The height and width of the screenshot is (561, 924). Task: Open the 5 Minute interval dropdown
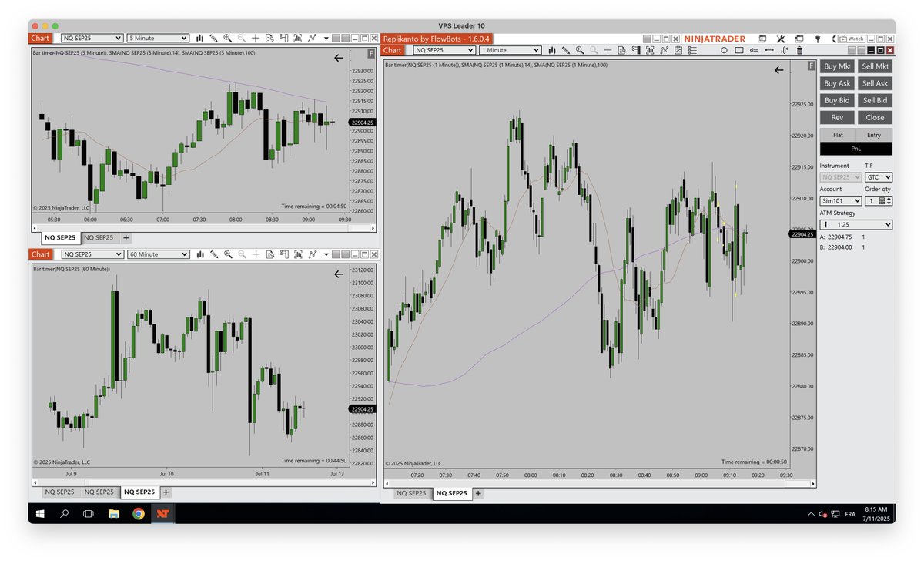(158, 38)
